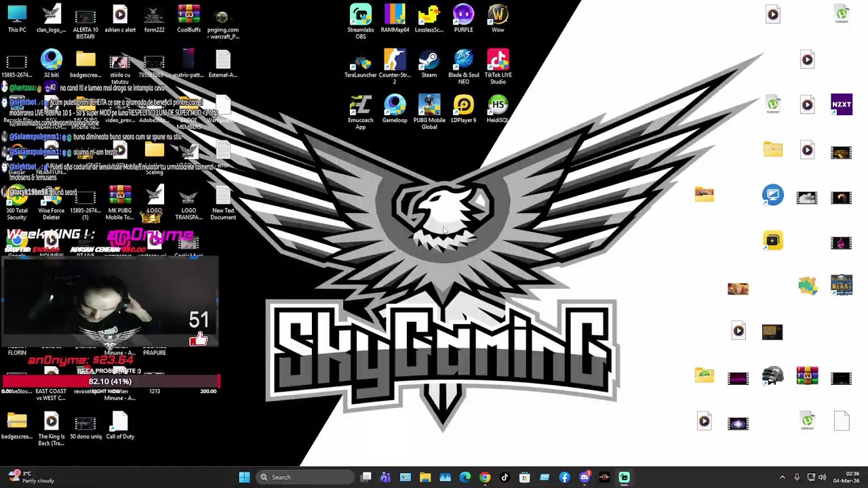
Task: Select the TikTok LIVE Studio shortcut
Action: point(498,67)
